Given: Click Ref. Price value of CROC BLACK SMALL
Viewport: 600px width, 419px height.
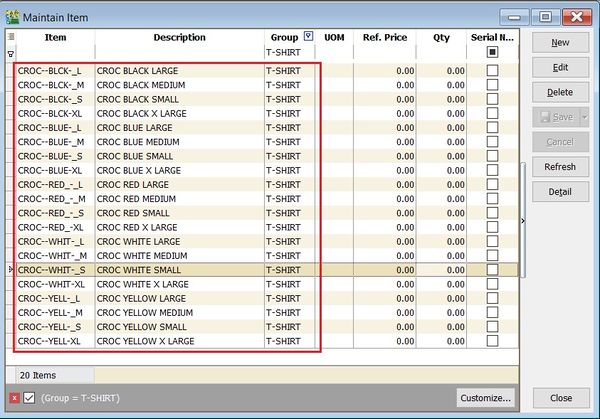Looking at the screenshot, I should click(x=385, y=99).
